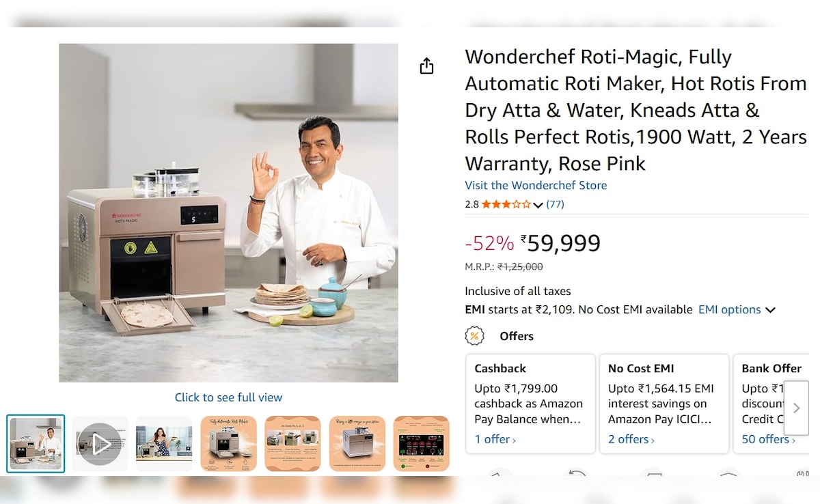Select the woman with roti maker thumbnail
The height and width of the screenshot is (504, 820).
click(x=164, y=444)
